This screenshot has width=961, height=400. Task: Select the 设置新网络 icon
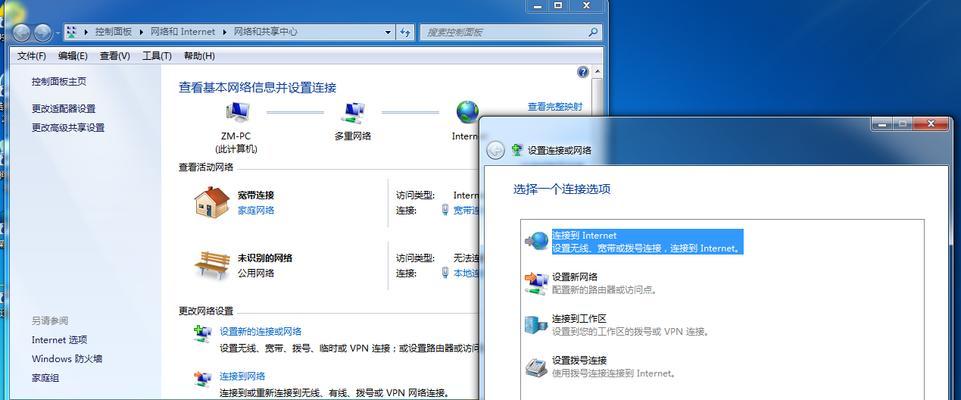(537, 283)
